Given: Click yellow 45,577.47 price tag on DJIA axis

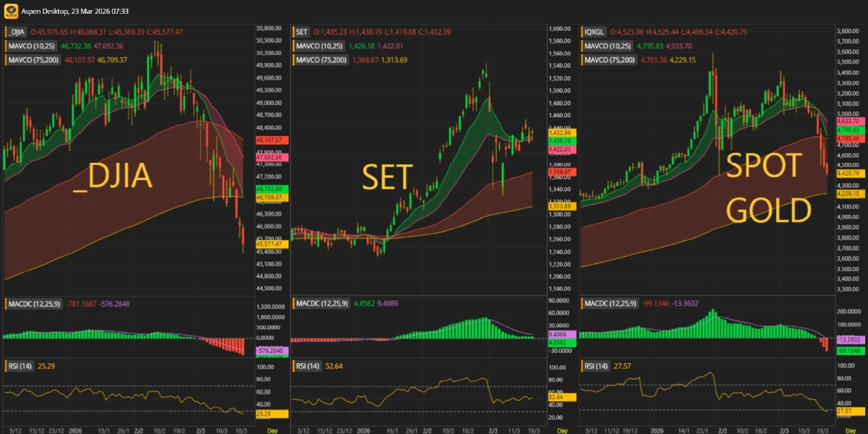Looking at the screenshot, I should (272, 244).
